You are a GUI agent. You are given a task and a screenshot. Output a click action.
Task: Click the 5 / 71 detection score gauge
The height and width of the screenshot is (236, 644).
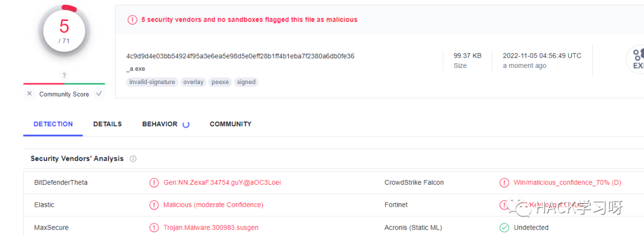(64, 31)
